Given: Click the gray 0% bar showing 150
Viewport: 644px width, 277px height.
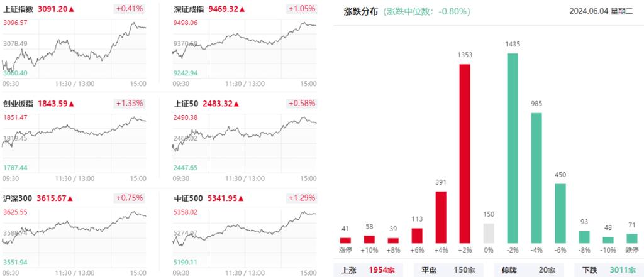Looking at the screenshot, I should 489,233.
